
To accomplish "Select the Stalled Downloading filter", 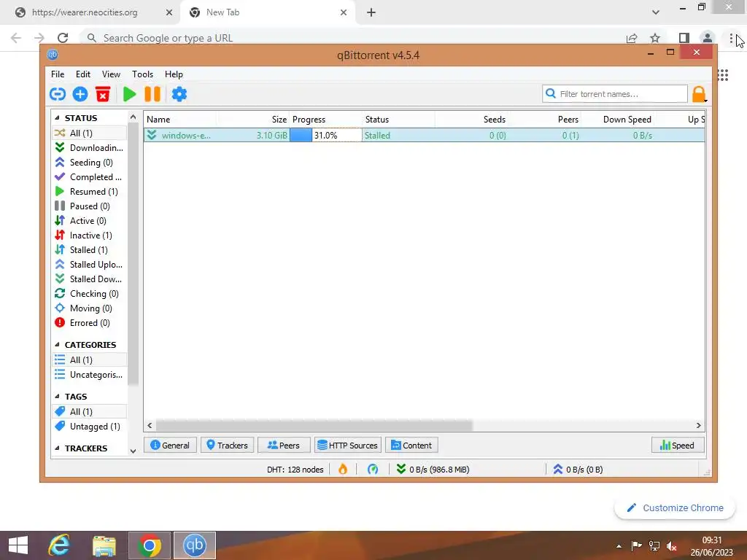I will pos(89,279).
